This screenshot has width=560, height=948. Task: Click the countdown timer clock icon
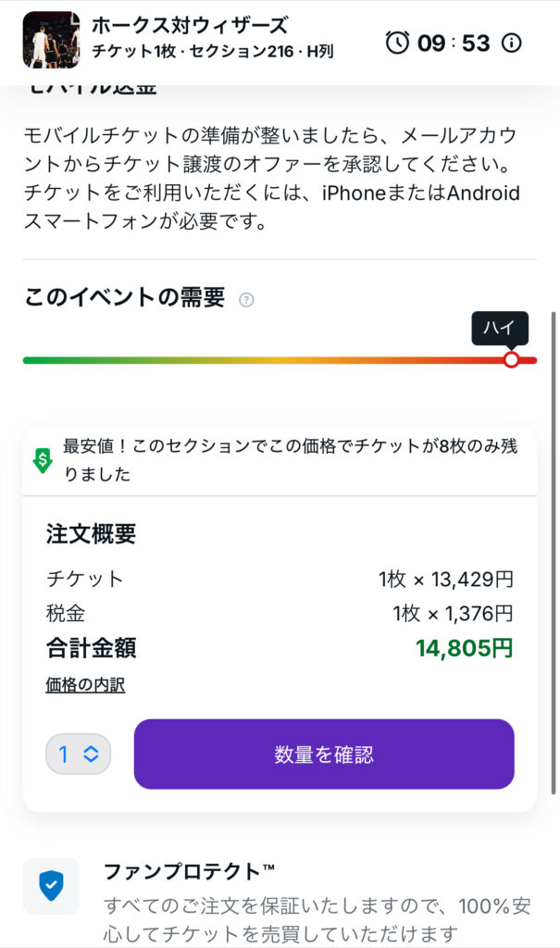(x=397, y=43)
